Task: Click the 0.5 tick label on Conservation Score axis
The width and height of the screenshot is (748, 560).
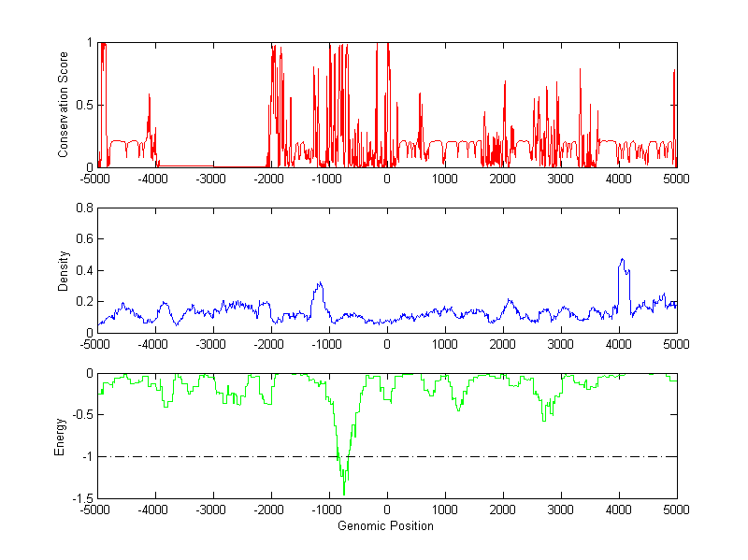Action: [x=82, y=105]
